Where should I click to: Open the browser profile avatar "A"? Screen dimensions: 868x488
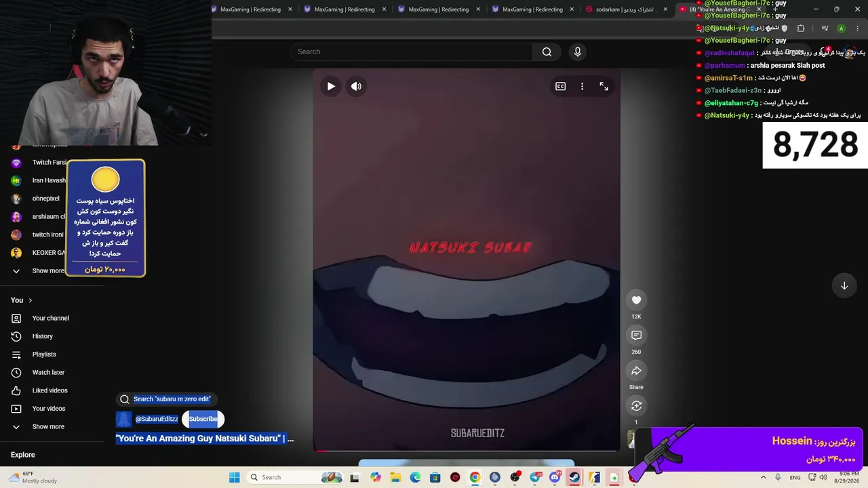pos(841,28)
